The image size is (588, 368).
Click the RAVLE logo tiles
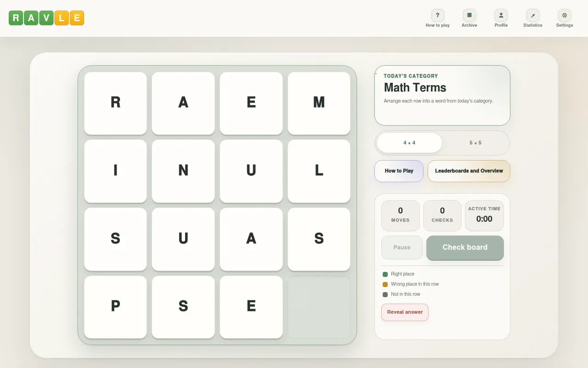pos(46,18)
